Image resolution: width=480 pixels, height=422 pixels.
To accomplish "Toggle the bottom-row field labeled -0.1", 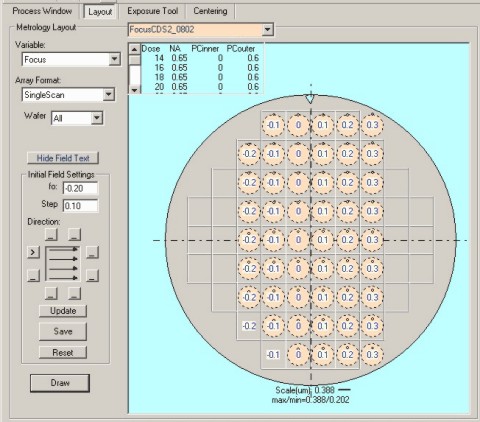I will tap(273, 355).
